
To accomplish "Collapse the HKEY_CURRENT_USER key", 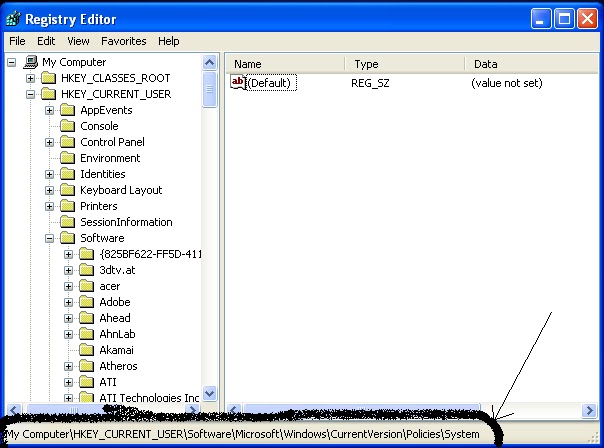I will pos(30,94).
